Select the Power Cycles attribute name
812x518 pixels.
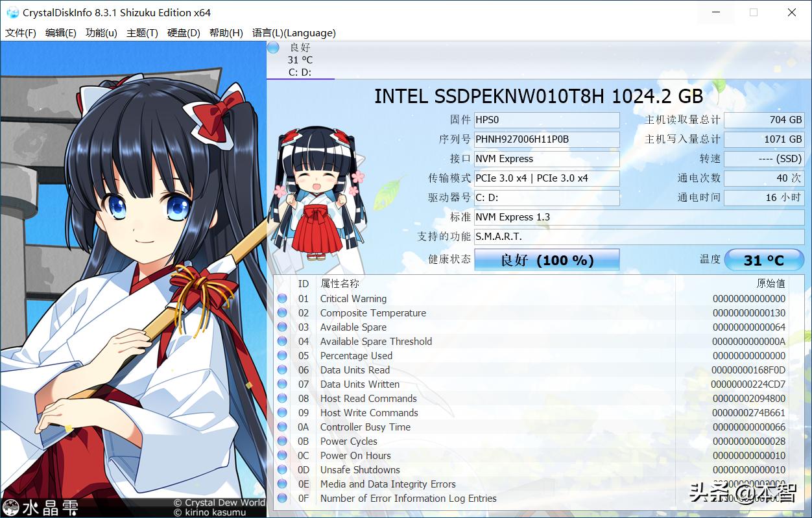click(349, 441)
